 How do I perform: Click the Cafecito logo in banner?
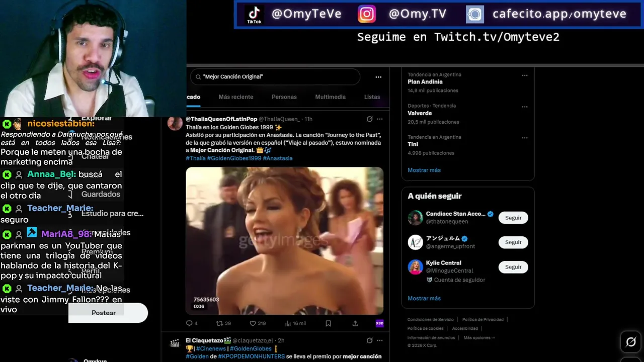point(475,14)
